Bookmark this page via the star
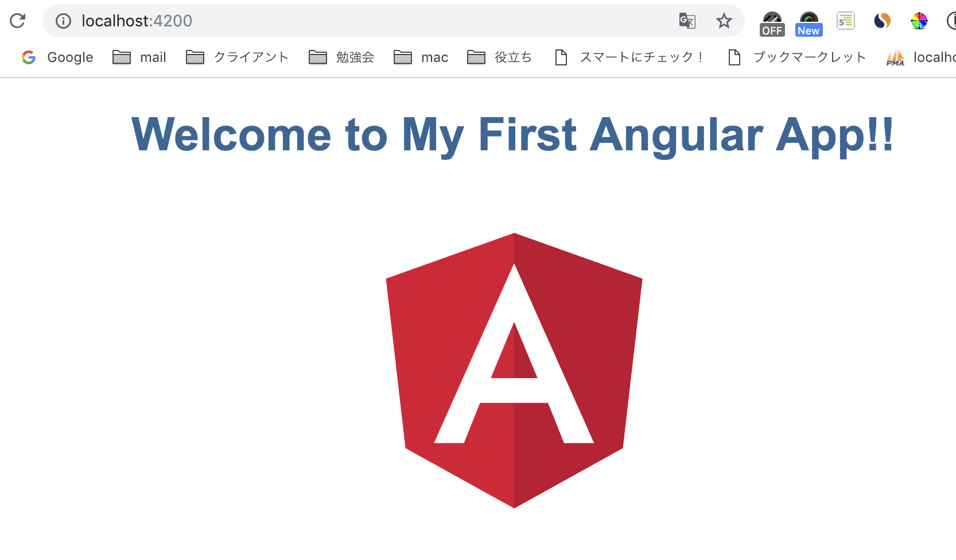This screenshot has height=560, width=956. 724,21
